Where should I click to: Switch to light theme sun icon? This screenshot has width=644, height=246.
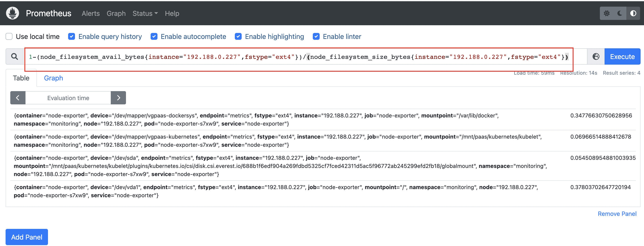coord(607,13)
